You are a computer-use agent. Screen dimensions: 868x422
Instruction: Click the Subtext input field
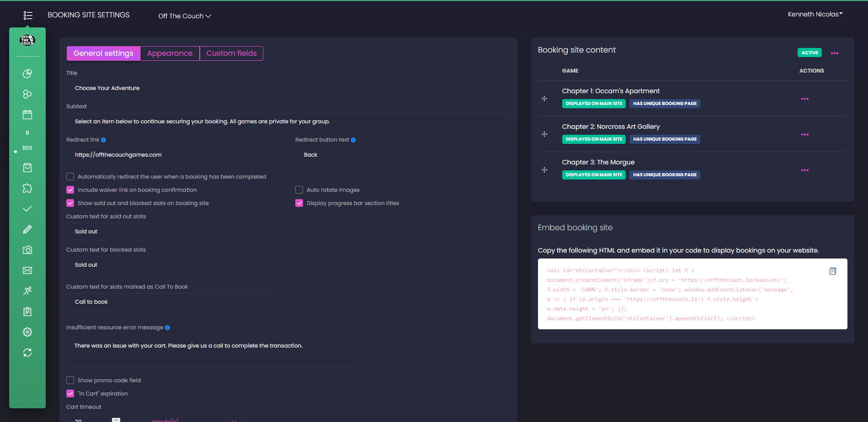[x=288, y=121]
